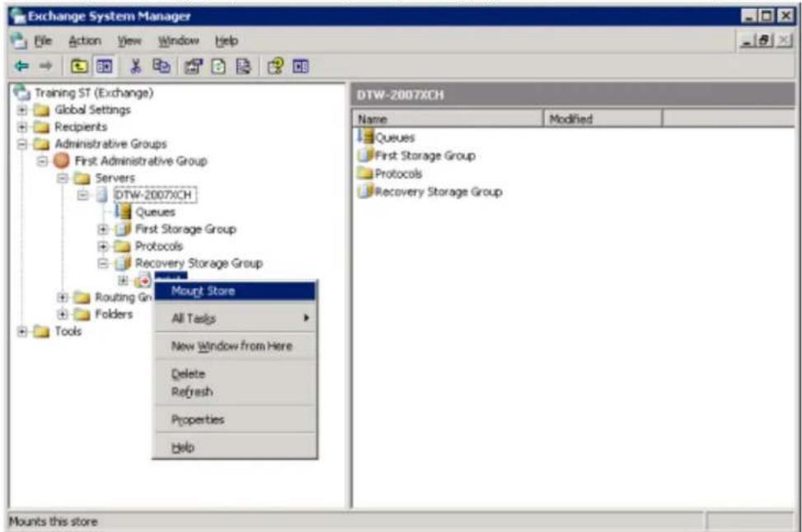Select the Global Settings tree label

[x=92, y=110]
